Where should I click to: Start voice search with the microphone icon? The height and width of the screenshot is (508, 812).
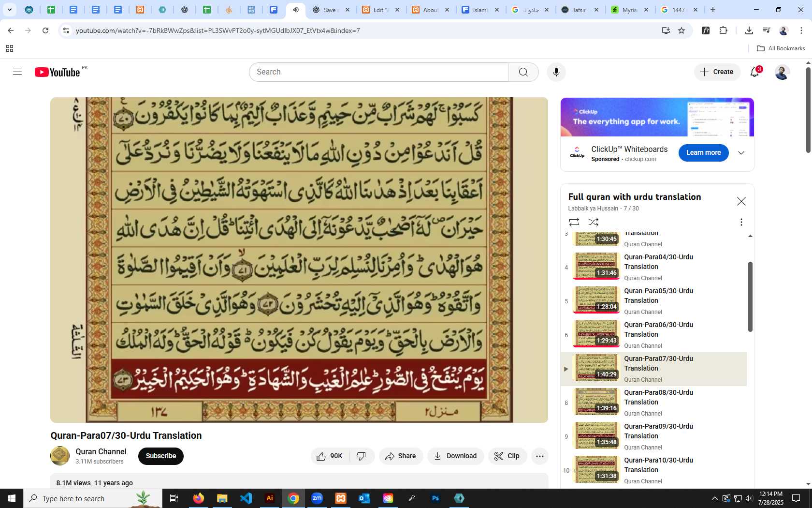(556, 72)
